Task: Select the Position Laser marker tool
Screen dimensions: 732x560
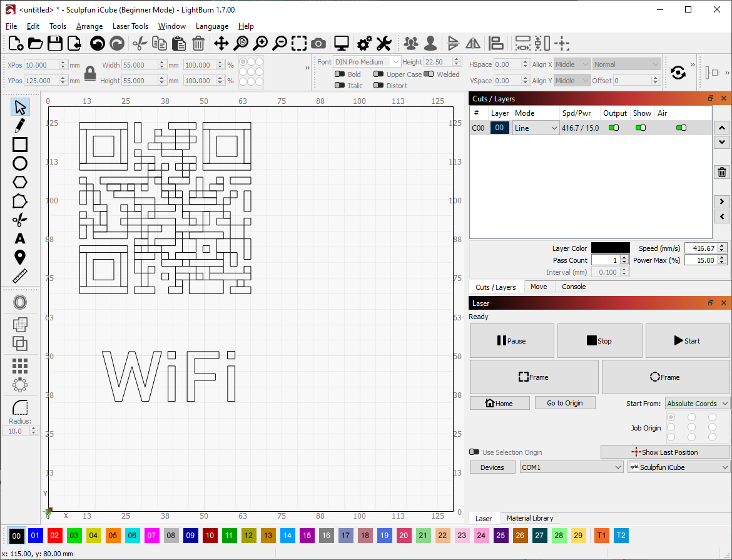Action: [x=20, y=257]
